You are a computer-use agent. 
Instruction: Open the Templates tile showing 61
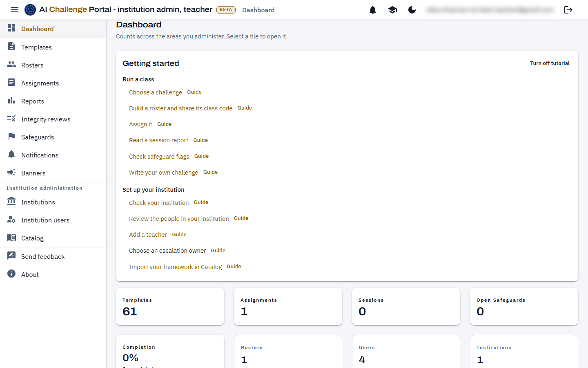click(x=170, y=307)
